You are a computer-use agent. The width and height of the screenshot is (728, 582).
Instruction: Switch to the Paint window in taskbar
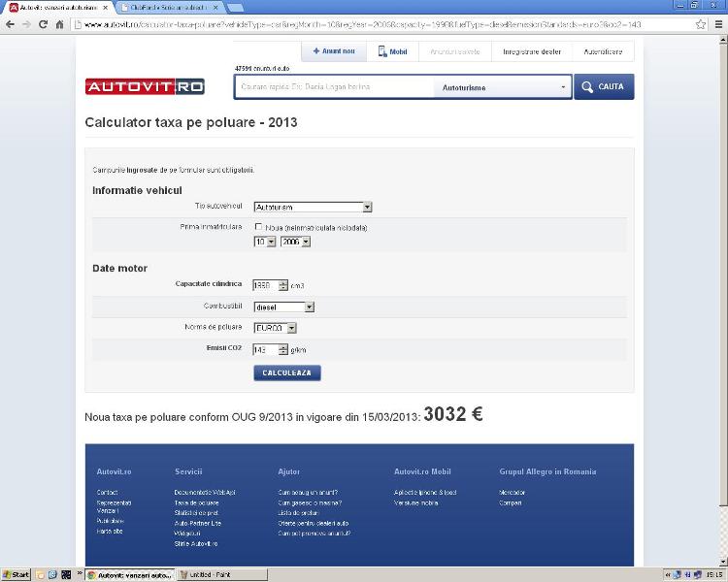(222, 574)
